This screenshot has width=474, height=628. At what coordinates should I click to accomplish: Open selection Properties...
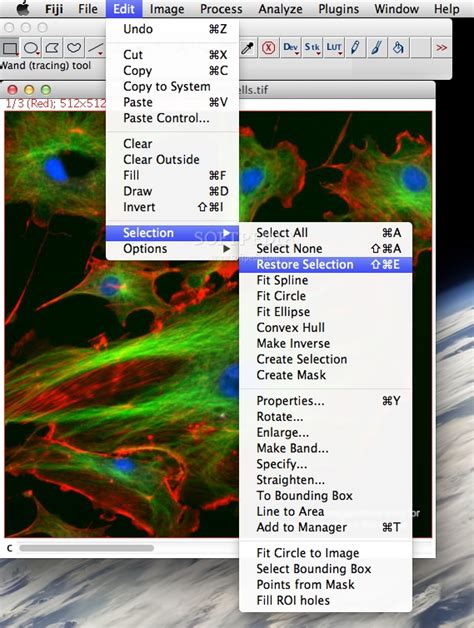tap(326, 401)
